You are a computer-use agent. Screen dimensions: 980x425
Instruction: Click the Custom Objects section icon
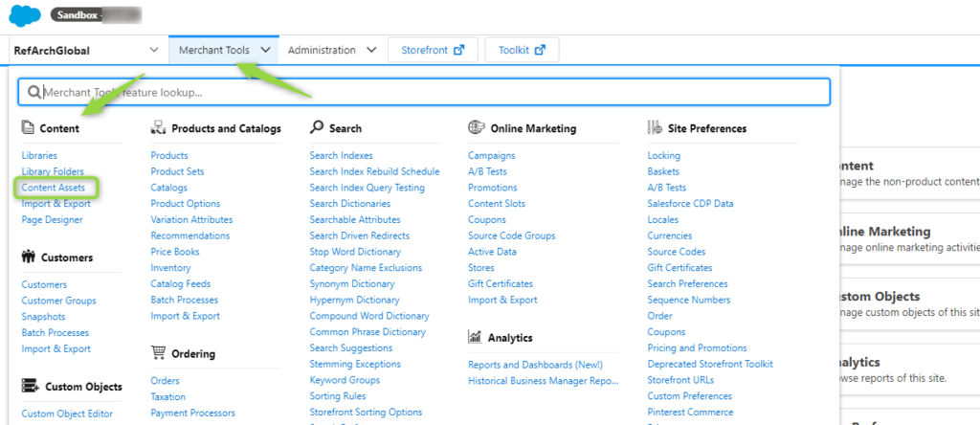pos(30,387)
